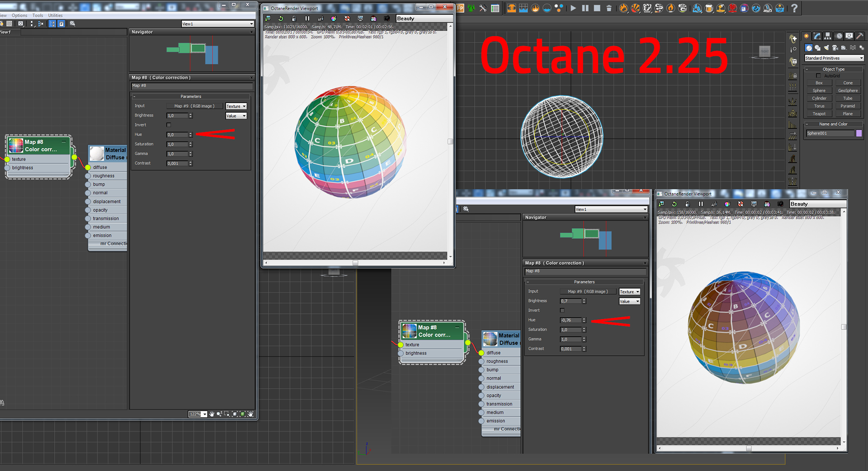
Task: Open Texture dropdown in upper Color correction panel
Action: [236, 106]
